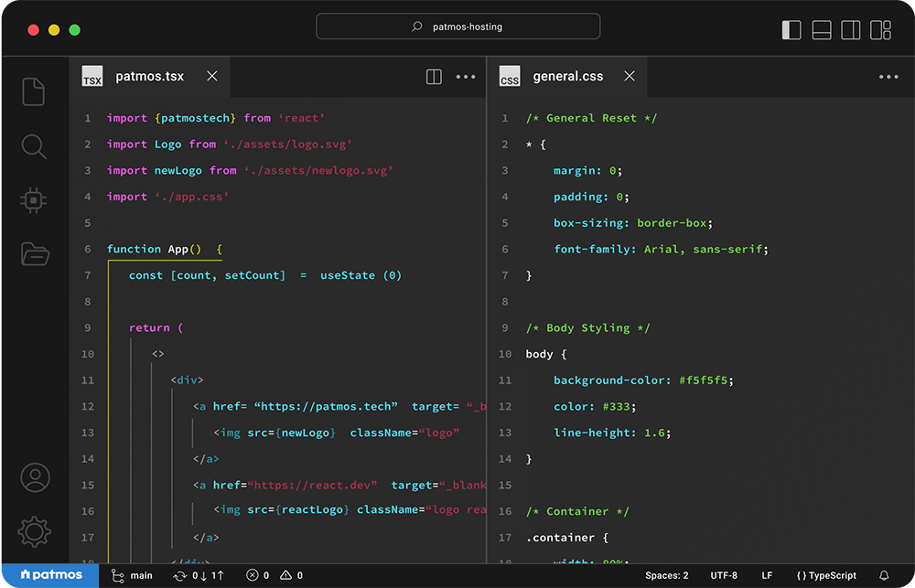Click the '<div>' tag on line 11
This screenshot has width=915, height=588.
187,380
